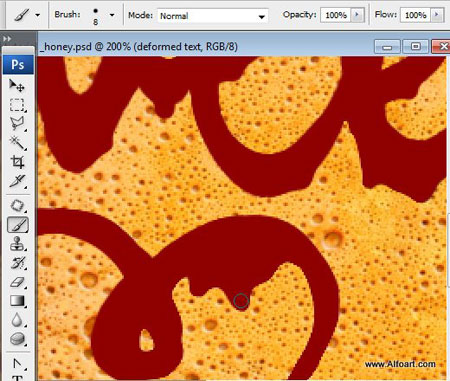
Task: Open the tool preset picker arrow
Action: coord(38,15)
